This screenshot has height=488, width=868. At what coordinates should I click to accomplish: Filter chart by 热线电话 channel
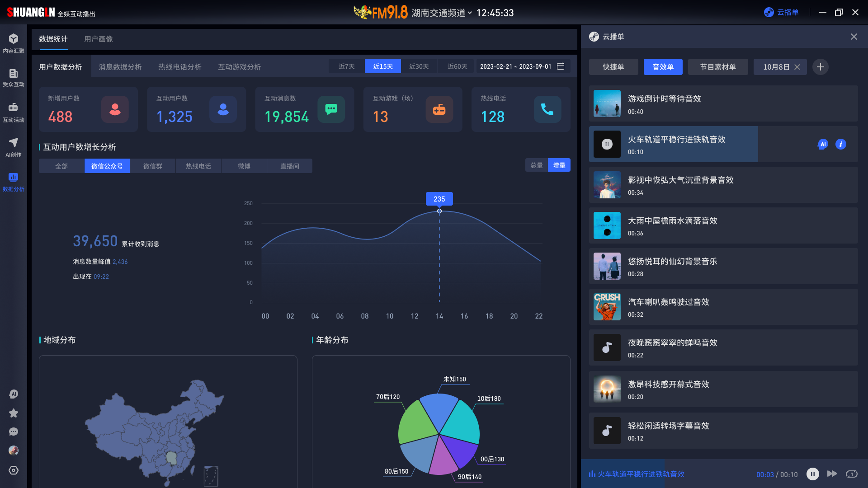tap(198, 166)
